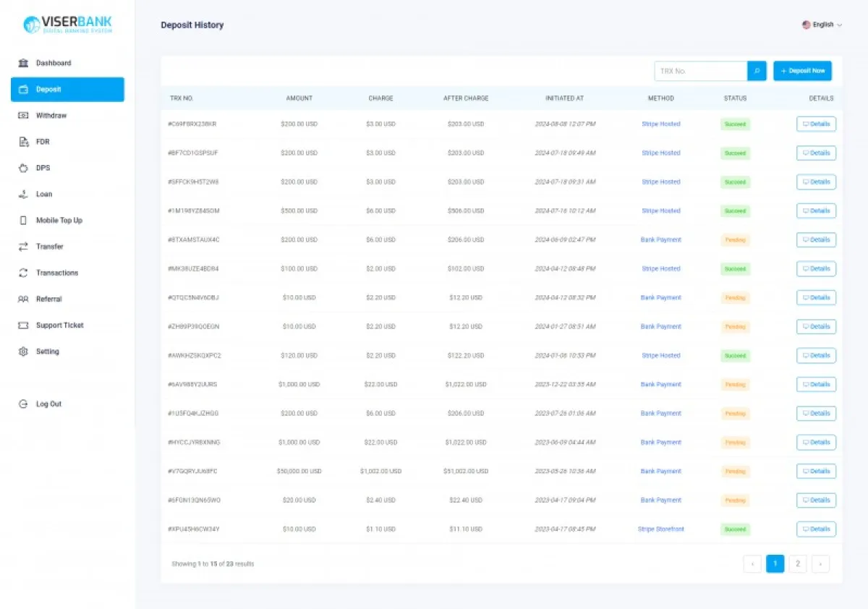
Task: Click pagination page 1 button
Action: click(x=775, y=563)
